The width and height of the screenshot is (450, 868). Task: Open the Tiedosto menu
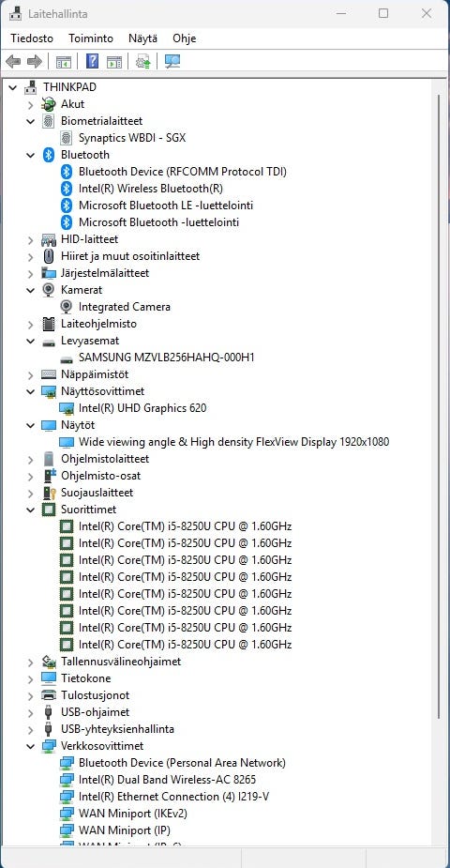tap(32, 38)
